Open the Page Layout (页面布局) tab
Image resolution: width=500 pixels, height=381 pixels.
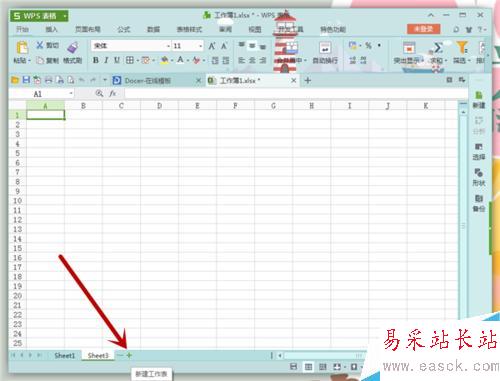point(88,29)
